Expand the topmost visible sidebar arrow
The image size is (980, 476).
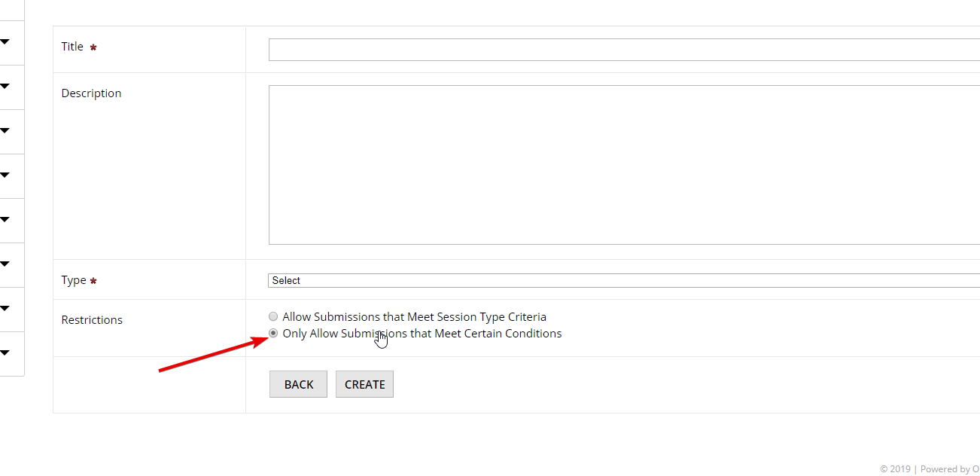click(5, 42)
